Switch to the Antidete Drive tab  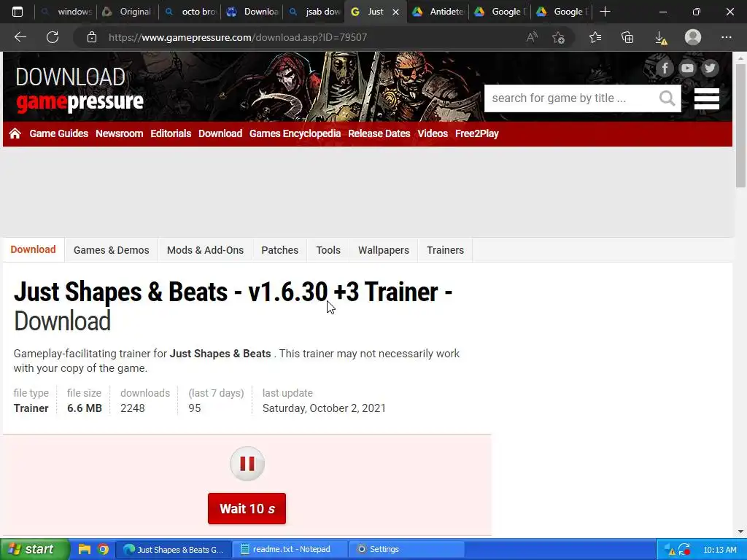pyautogui.click(x=438, y=12)
